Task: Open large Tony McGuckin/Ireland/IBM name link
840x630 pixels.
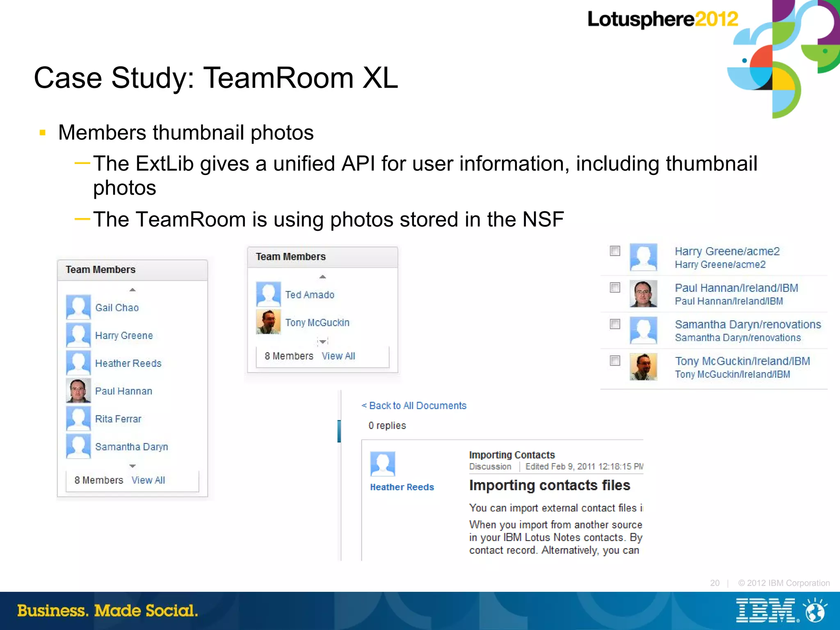Action: point(742,361)
